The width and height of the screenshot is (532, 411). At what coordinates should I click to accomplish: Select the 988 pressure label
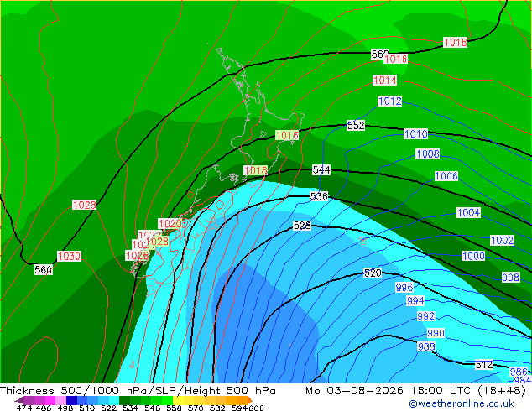coord(426,346)
